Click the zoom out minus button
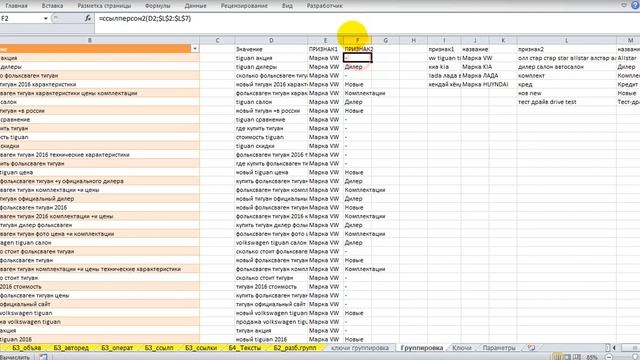The image size is (640, 360). (609, 357)
